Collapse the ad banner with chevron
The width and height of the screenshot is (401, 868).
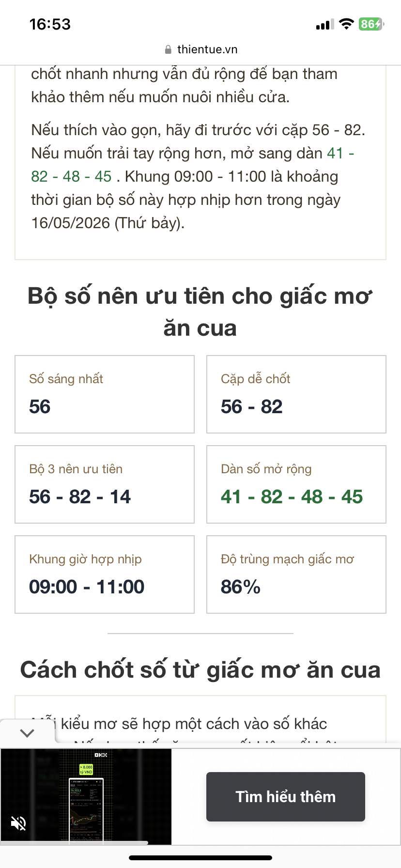27,732
